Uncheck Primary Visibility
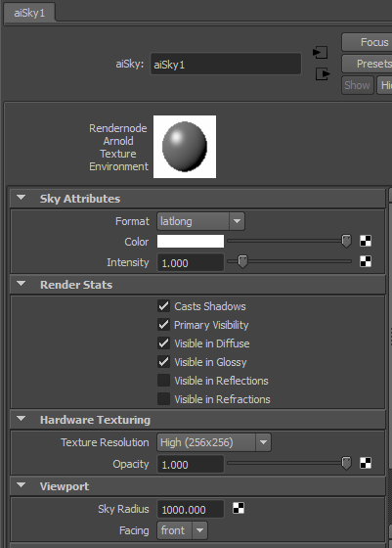The width and height of the screenshot is (392, 548). [163, 325]
